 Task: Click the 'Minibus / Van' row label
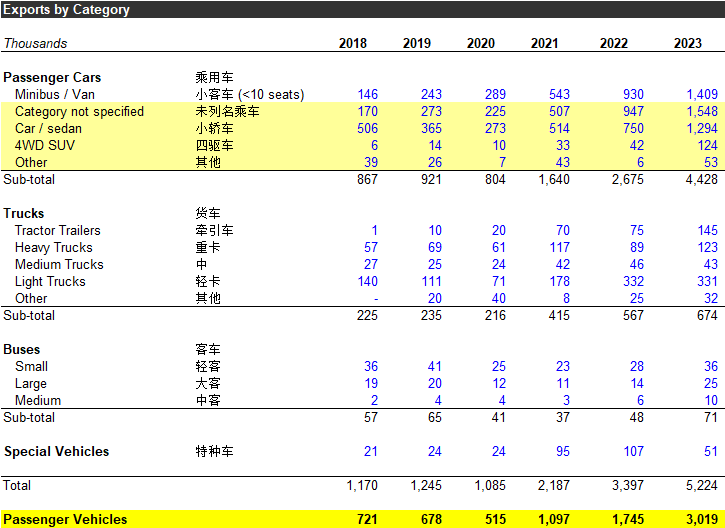[x=55, y=94]
